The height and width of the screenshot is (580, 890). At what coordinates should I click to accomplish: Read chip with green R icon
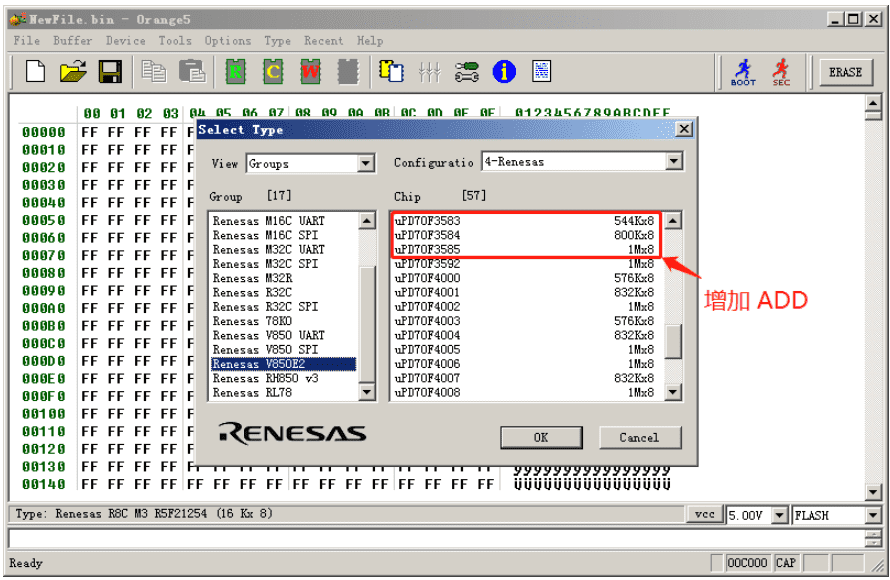point(236,72)
